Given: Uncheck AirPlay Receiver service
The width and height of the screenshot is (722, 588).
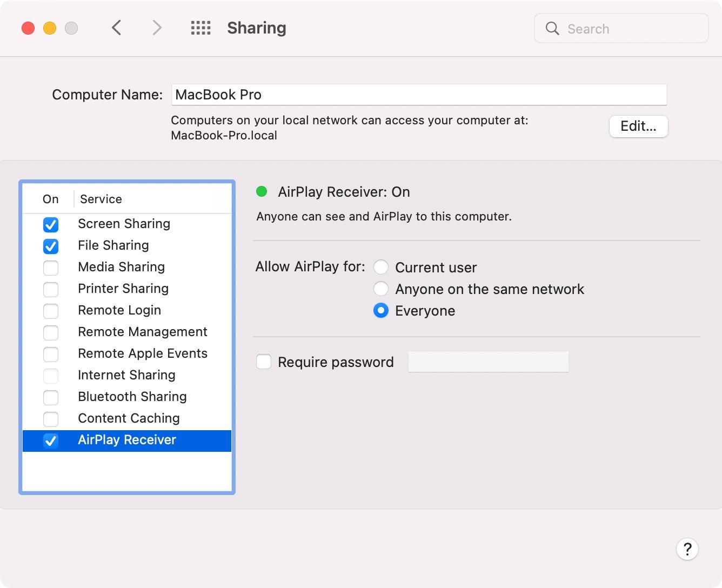Looking at the screenshot, I should click(51, 440).
